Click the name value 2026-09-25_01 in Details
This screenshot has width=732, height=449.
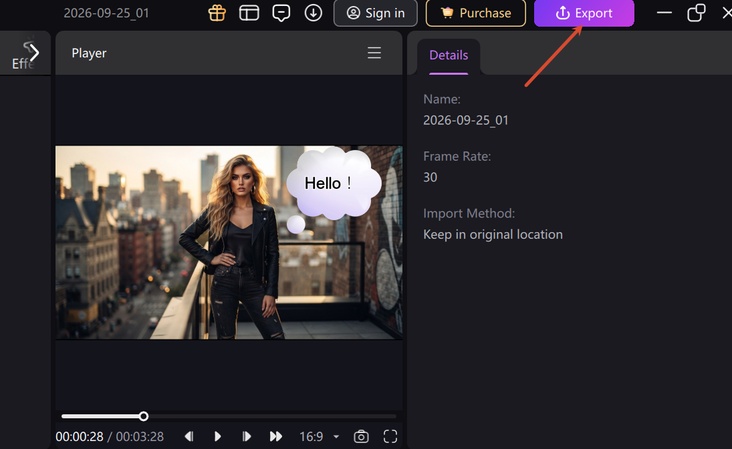pos(465,120)
